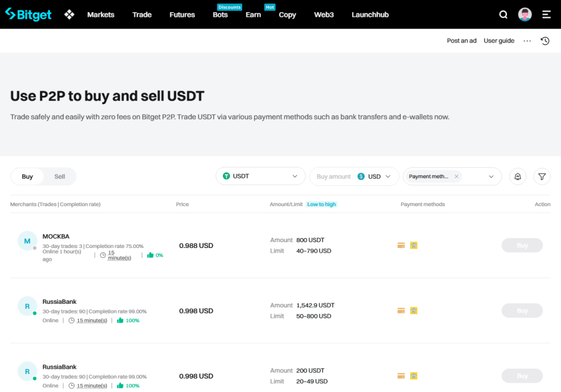This screenshot has height=392, width=561.
Task: Click card icon for 200 USDT offer
Action: (401, 376)
